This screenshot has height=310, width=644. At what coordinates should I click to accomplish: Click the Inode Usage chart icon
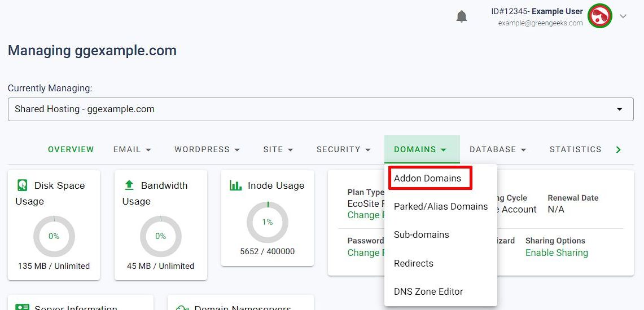[236, 185]
